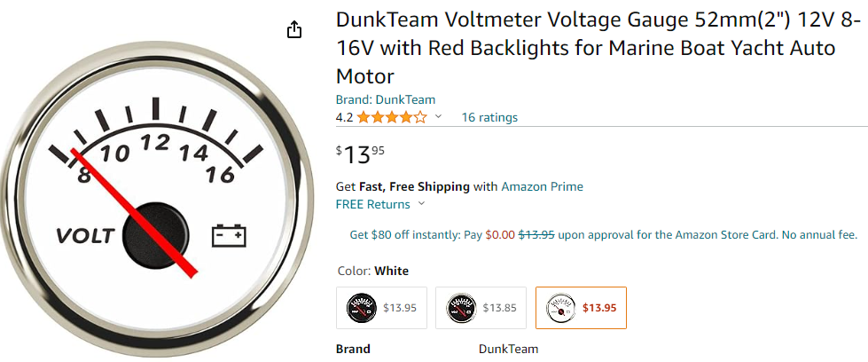Click the large $13.95 product price

click(x=361, y=154)
